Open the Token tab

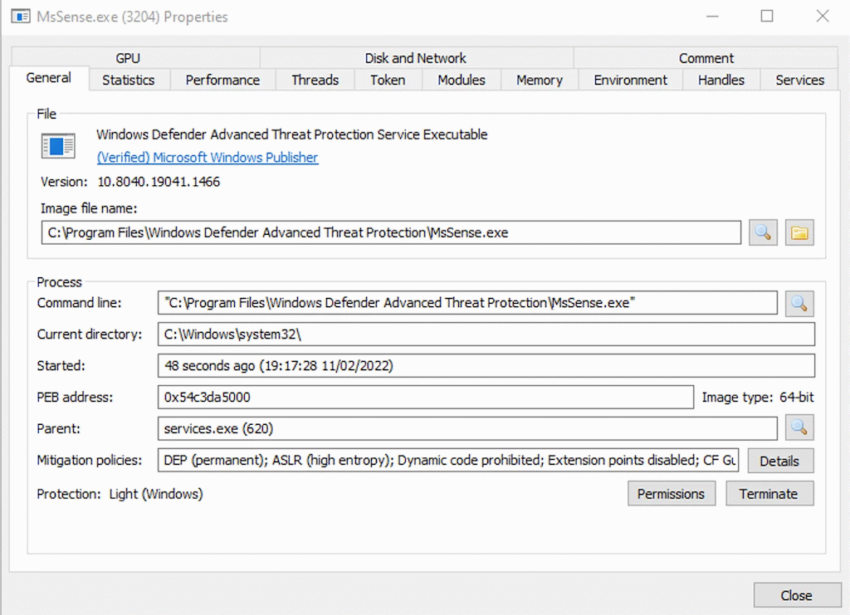387,80
